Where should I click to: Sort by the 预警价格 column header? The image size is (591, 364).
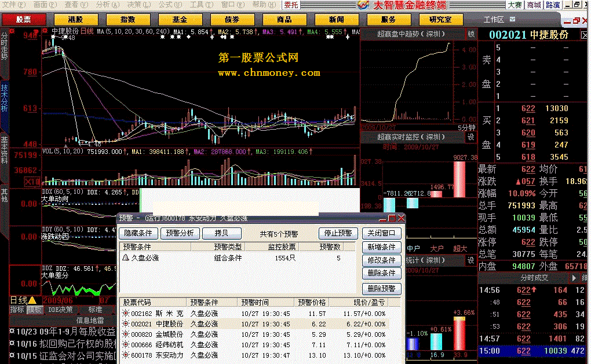(312, 302)
